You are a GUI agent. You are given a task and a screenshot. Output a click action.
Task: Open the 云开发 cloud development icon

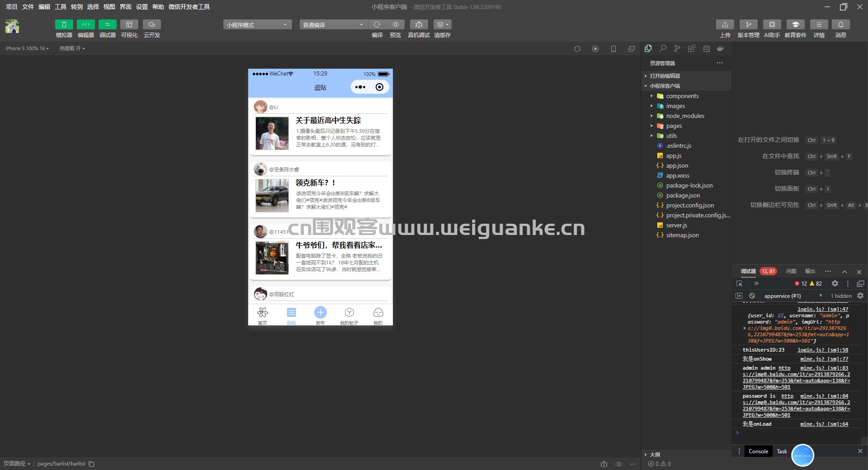(x=152, y=24)
